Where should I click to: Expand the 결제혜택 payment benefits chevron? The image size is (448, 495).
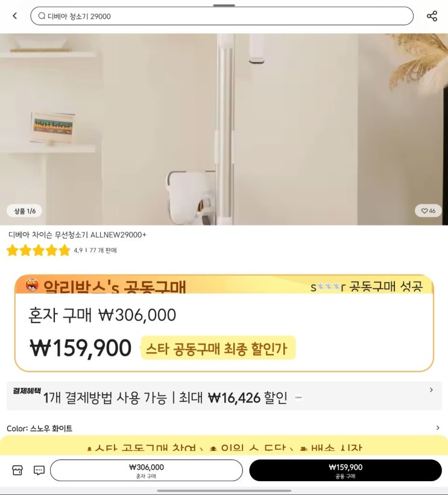tap(431, 390)
